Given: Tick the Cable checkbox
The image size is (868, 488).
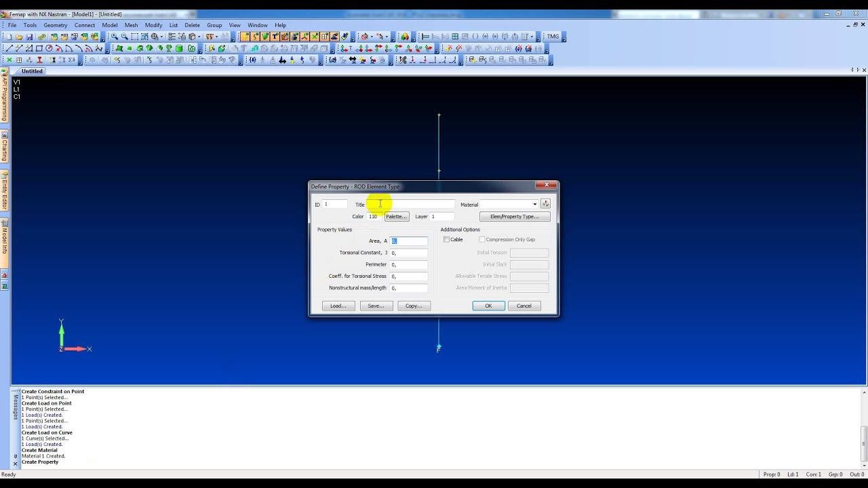Looking at the screenshot, I should tap(446, 239).
